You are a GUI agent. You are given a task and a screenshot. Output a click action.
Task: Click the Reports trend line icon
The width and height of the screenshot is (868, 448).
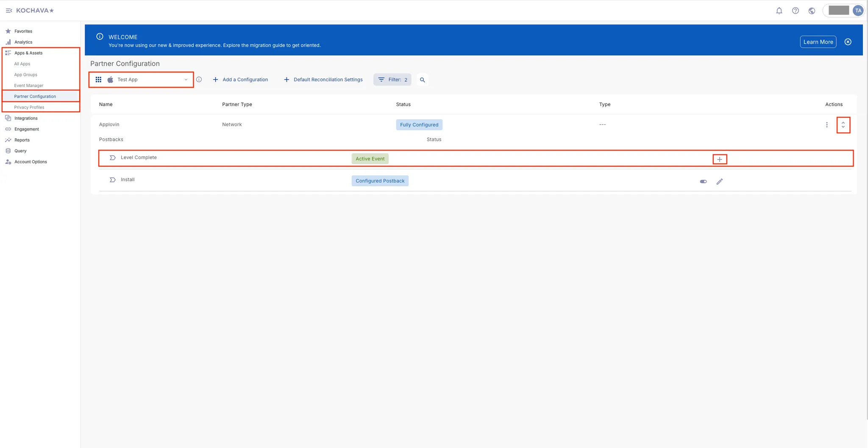pos(8,140)
